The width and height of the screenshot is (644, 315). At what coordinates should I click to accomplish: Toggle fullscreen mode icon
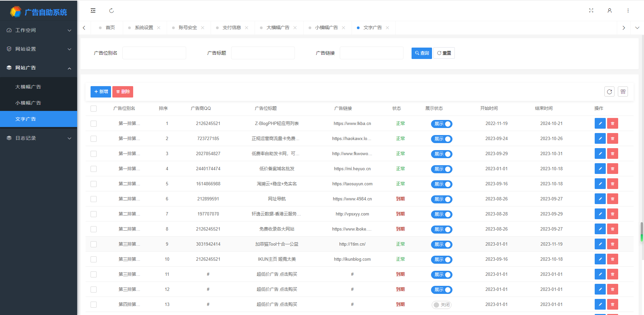point(591,11)
